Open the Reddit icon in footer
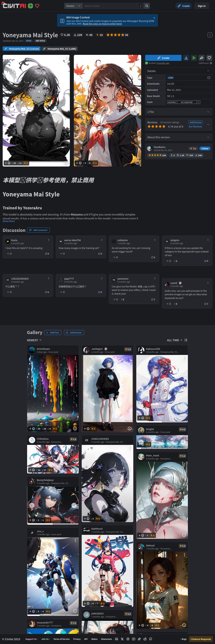This screenshot has height=644, width=215. point(145,639)
